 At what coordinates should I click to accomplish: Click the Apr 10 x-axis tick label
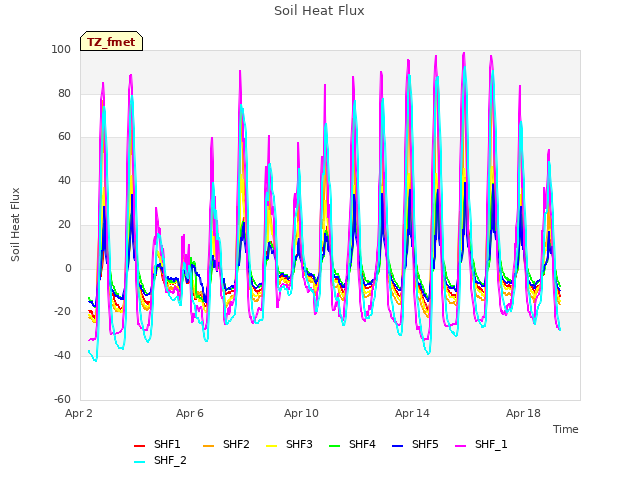[x=301, y=413]
